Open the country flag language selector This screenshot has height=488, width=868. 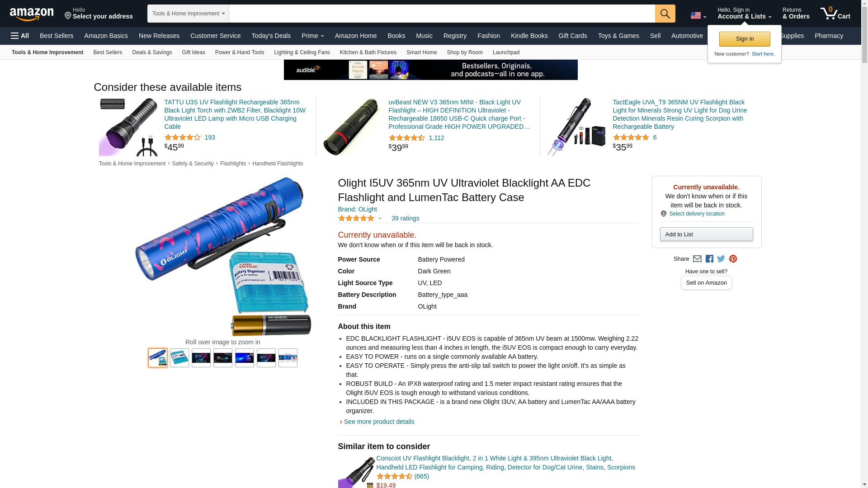coord(698,15)
